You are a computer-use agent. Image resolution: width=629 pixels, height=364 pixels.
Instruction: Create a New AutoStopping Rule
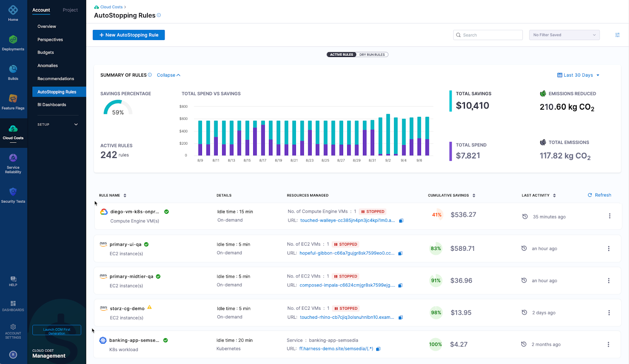129,35
